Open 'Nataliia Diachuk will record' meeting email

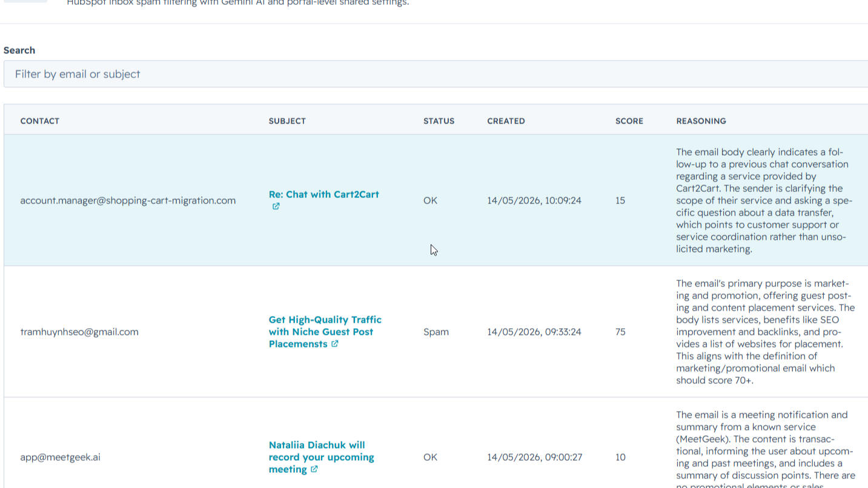click(x=322, y=457)
